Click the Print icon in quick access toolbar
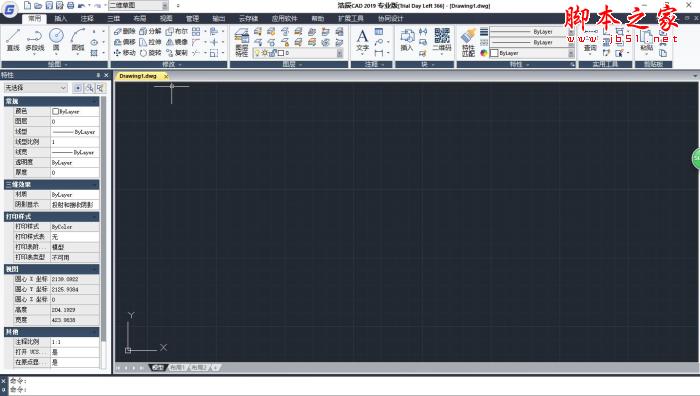The width and height of the screenshot is (700, 396). (x=71, y=5)
